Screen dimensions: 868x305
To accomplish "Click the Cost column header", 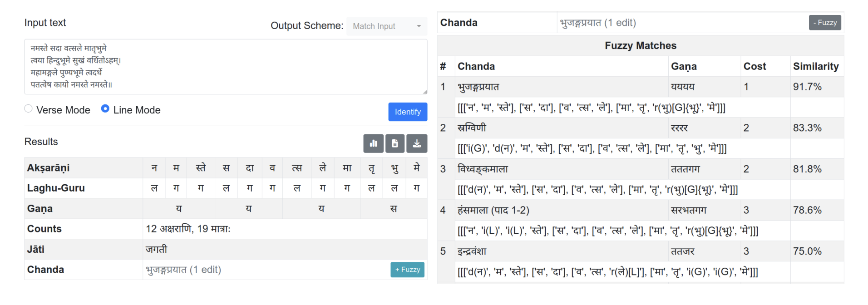I will tap(755, 66).
